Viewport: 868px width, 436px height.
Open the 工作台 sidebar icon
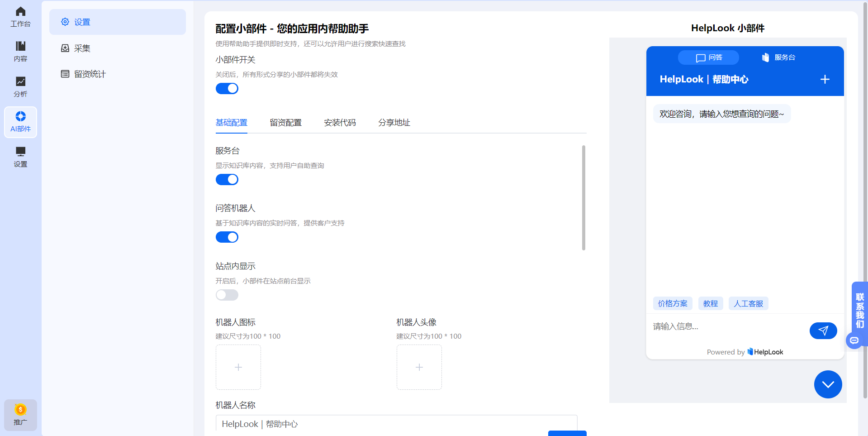click(20, 16)
